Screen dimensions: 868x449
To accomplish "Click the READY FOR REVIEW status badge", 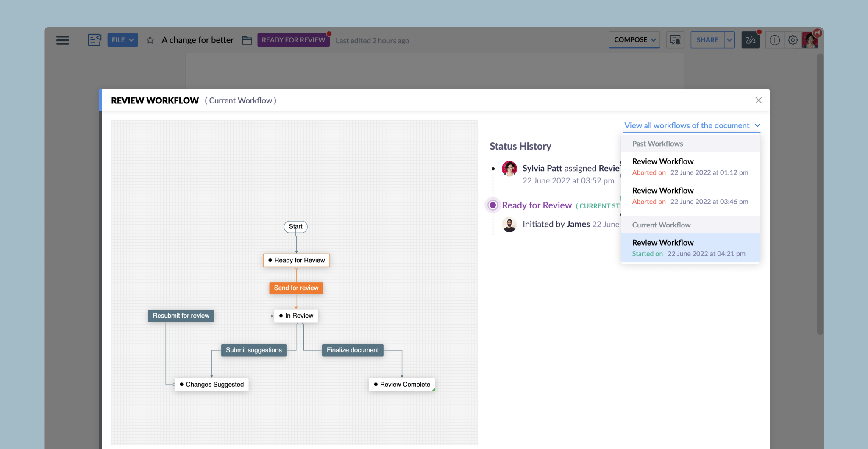I will pyautogui.click(x=293, y=39).
